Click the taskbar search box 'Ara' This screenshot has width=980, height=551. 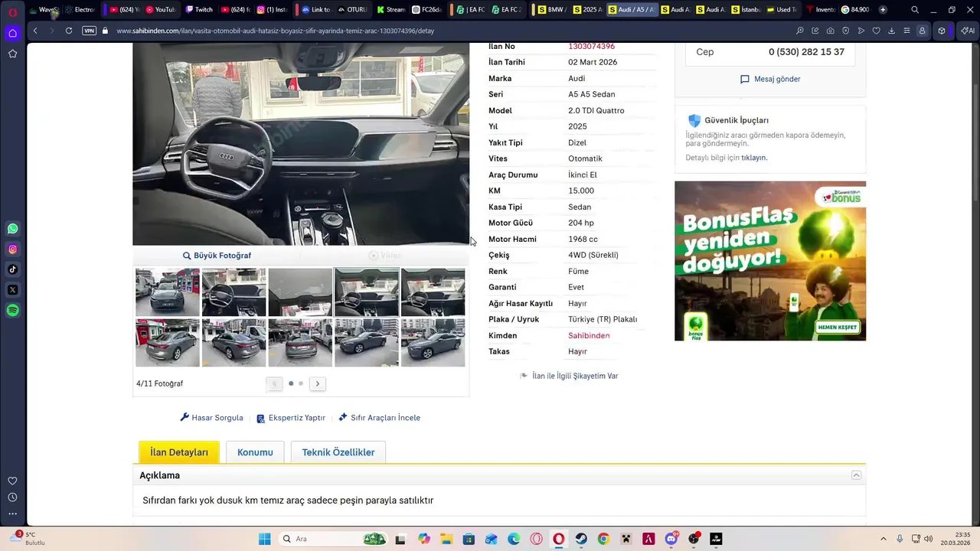click(x=333, y=539)
